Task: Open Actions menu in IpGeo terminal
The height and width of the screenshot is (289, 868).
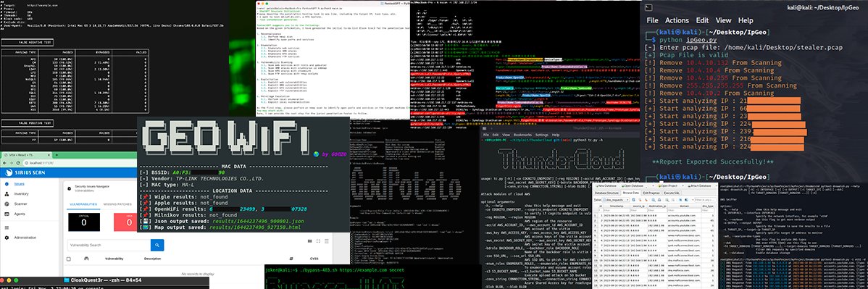Action: click(x=677, y=20)
